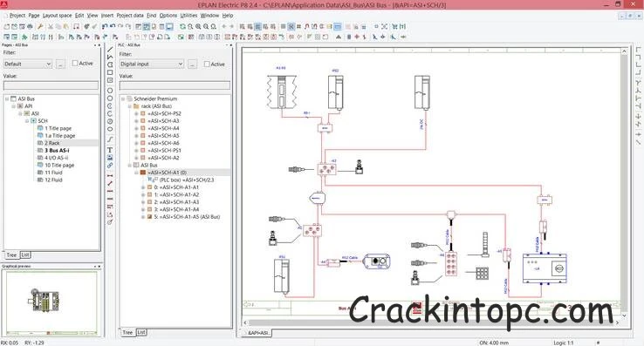Select page '4 I/O AS-ii' in tree
Image resolution: width=644 pixels, height=346 pixels.
[56, 158]
